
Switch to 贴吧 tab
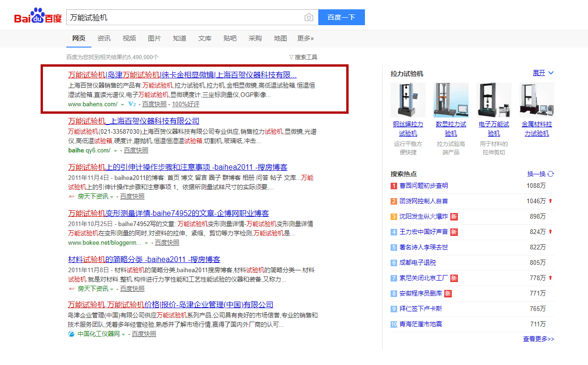[230, 38]
